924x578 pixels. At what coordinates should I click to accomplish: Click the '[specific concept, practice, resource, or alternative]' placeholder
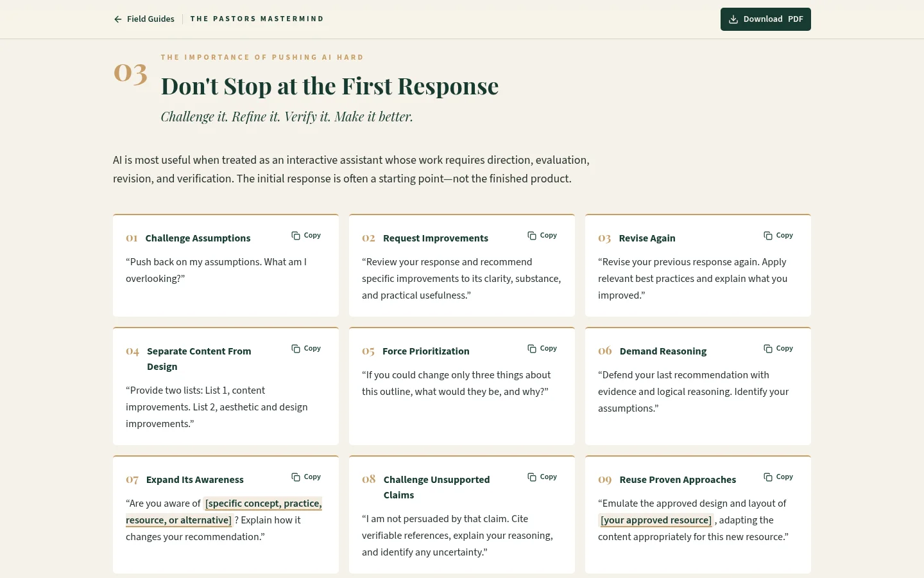224,512
